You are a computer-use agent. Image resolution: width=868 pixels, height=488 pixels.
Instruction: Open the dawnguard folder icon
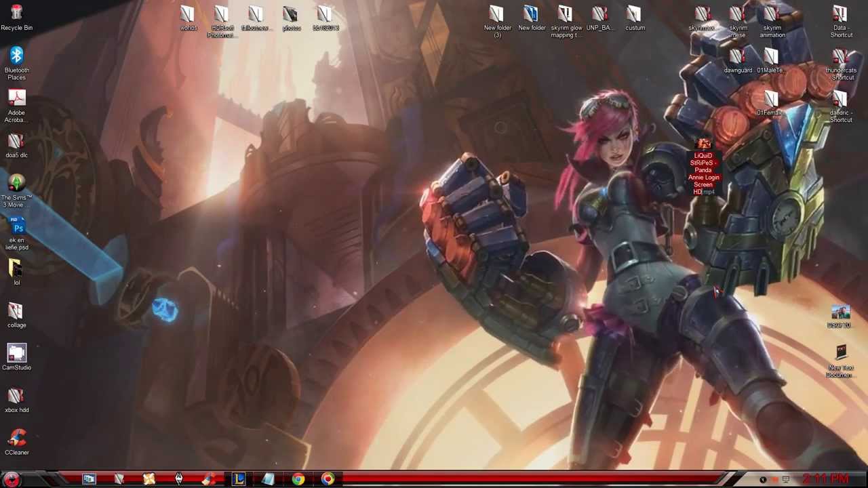click(737, 58)
